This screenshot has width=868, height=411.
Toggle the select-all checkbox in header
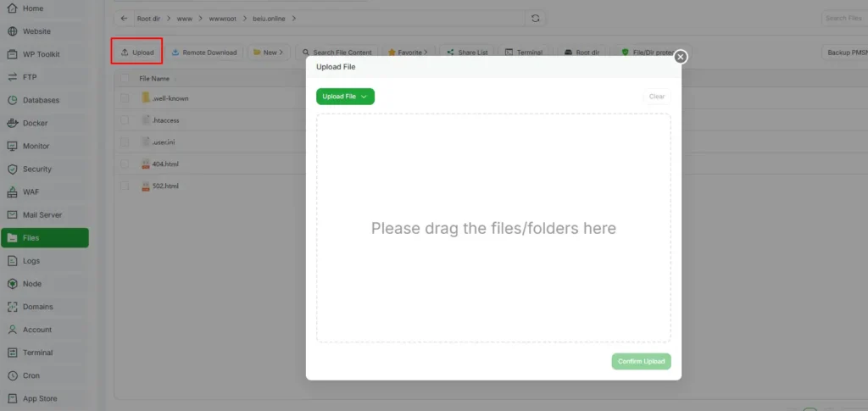pyautogui.click(x=125, y=78)
